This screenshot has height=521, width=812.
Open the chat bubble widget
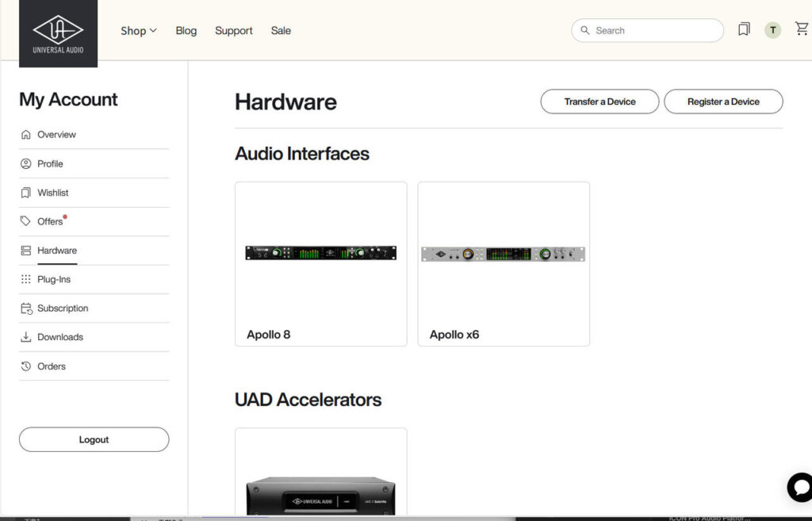click(801, 488)
